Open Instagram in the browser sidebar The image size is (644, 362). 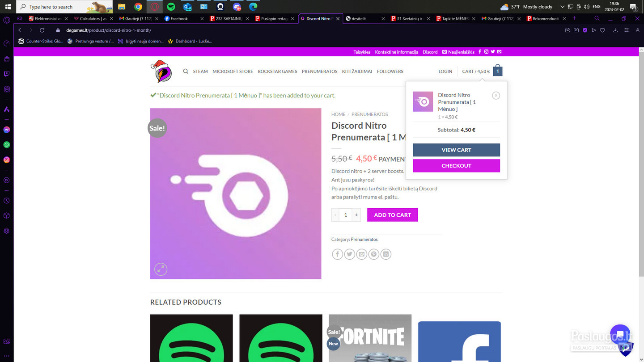(x=7, y=160)
